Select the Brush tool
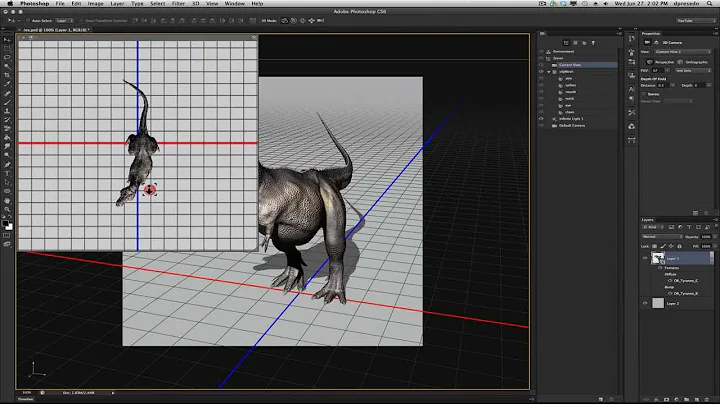720x404 pixels. click(x=7, y=102)
